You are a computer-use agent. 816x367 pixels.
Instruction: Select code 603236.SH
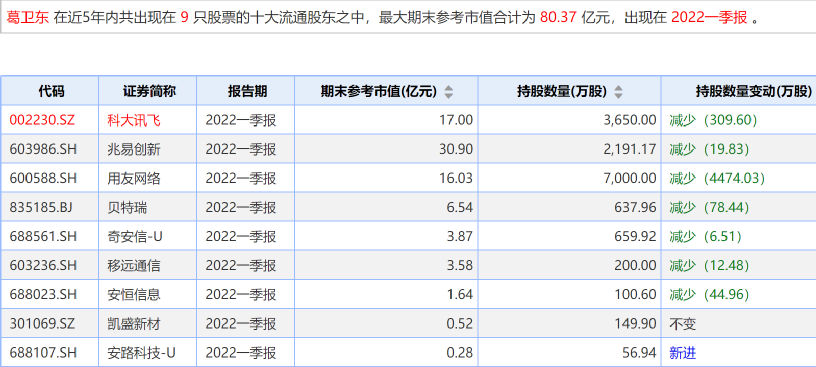click(x=43, y=265)
